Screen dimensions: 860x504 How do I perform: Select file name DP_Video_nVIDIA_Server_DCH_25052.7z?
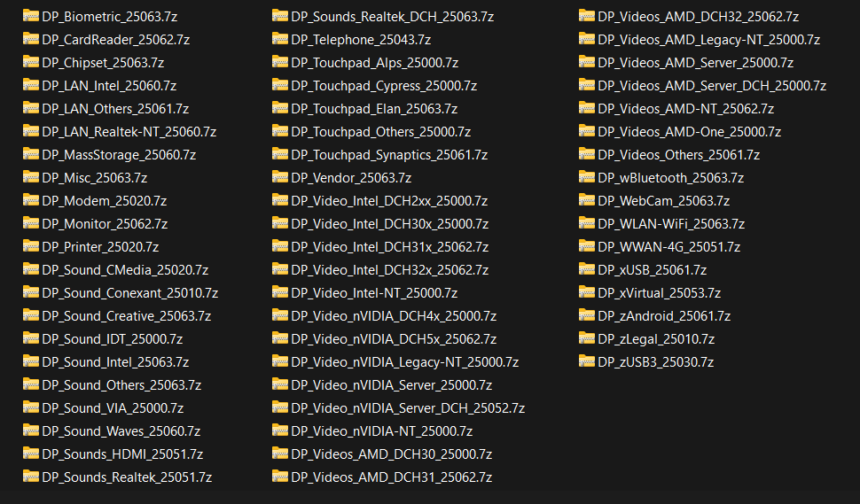[x=408, y=408]
